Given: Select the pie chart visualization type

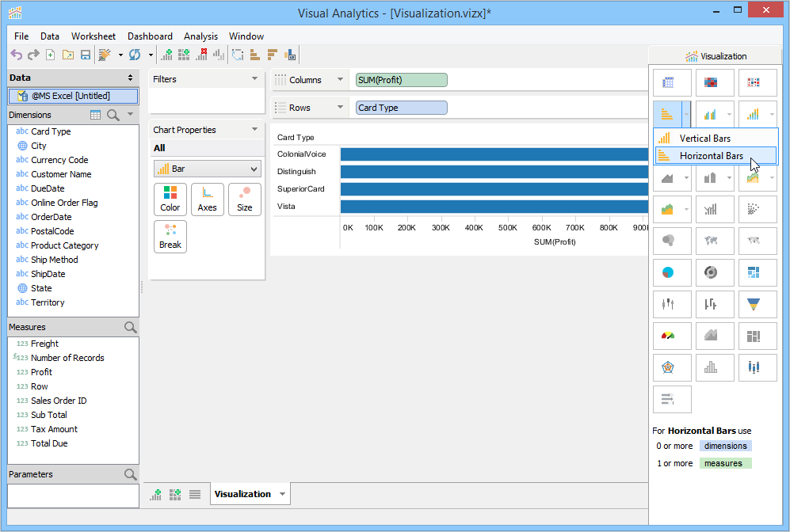Looking at the screenshot, I should click(x=668, y=272).
